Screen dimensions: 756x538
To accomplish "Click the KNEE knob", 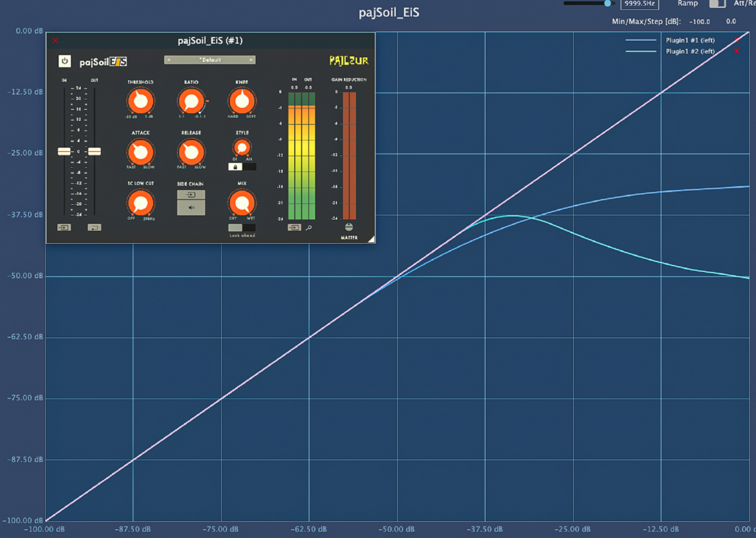I will pos(242,101).
